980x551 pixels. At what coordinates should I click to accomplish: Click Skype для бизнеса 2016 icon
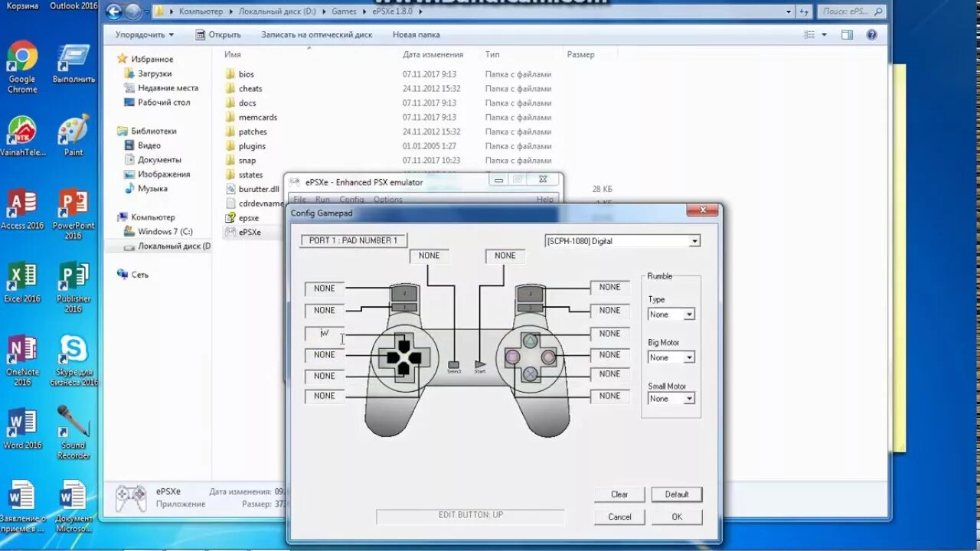click(x=73, y=361)
